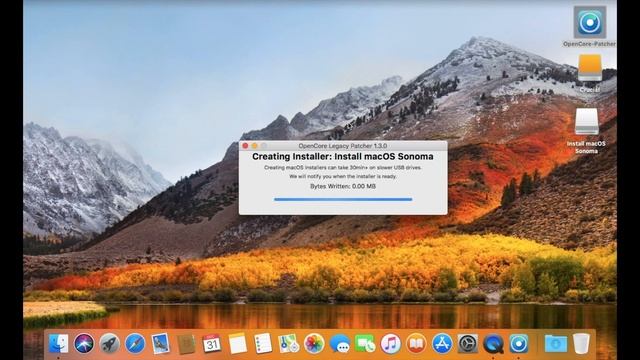The height and width of the screenshot is (360, 640).
Task: Open Notes app in dock
Action: coord(238,343)
